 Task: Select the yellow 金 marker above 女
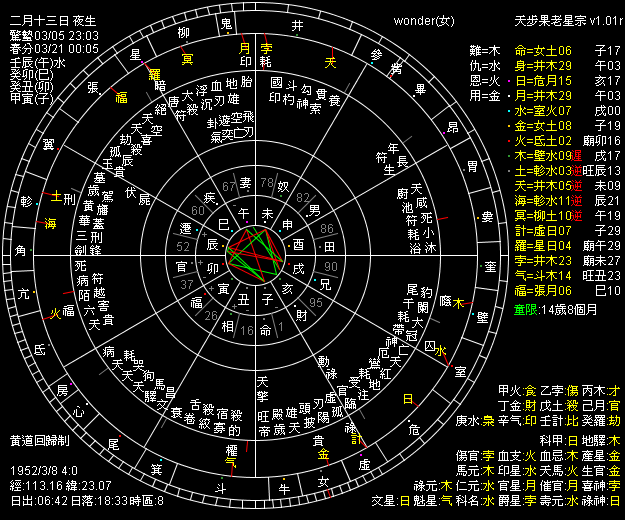[324, 455]
